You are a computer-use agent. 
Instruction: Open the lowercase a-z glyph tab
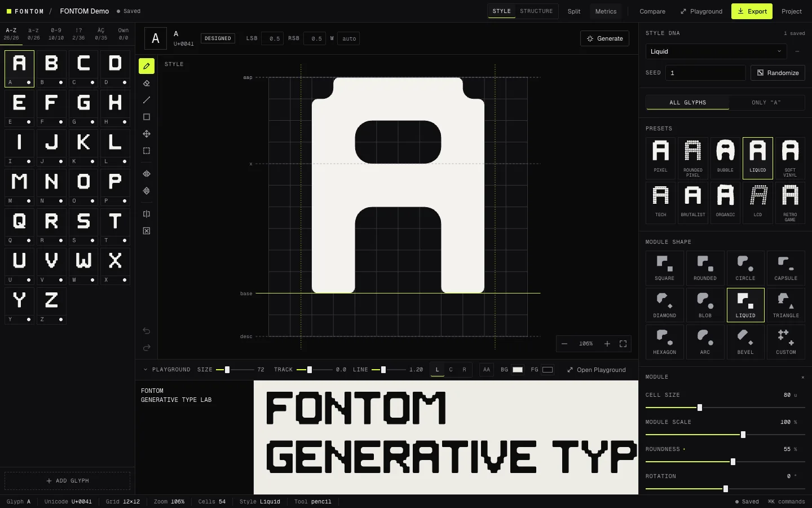coord(34,34)
